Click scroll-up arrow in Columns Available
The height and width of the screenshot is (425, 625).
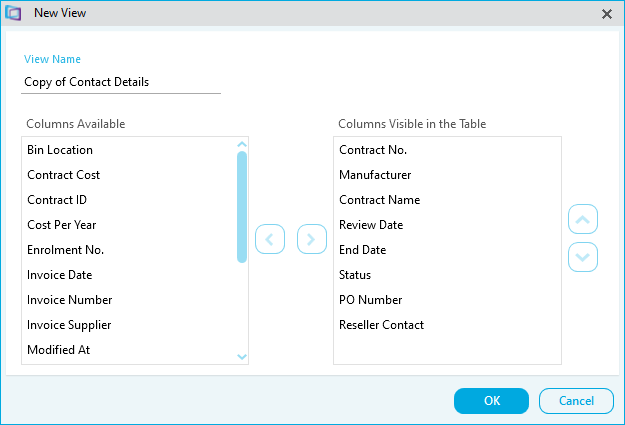242,144
